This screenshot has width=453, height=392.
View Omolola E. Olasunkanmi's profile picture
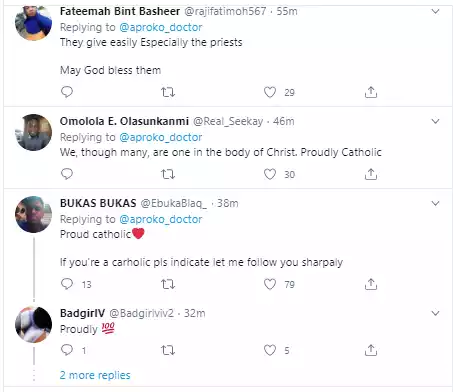pyautogui.click(x=33, y=132)
